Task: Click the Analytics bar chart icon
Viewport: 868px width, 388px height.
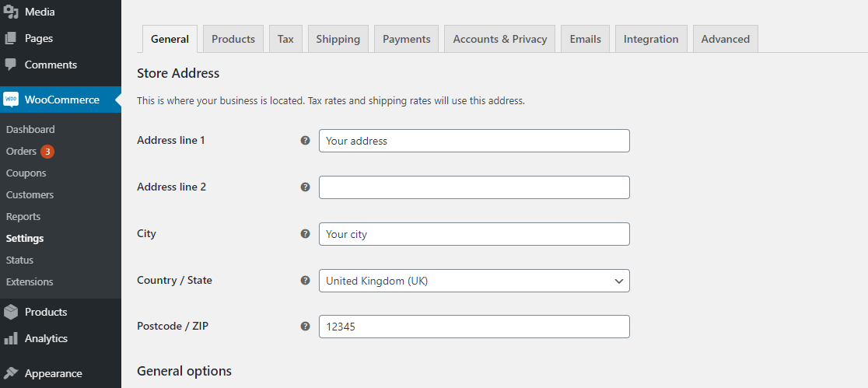Action: pyautogui.click(x=11, y=338)
